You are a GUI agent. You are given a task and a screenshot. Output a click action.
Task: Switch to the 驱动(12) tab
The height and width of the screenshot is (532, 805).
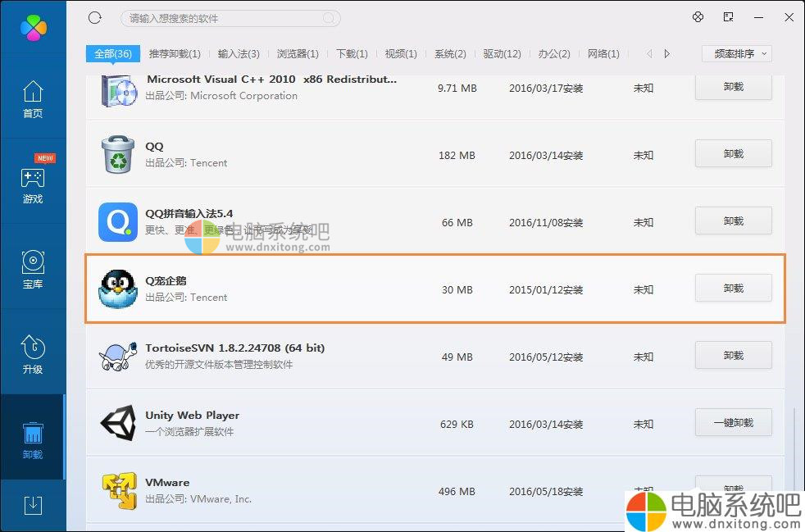tap(502, 54)
